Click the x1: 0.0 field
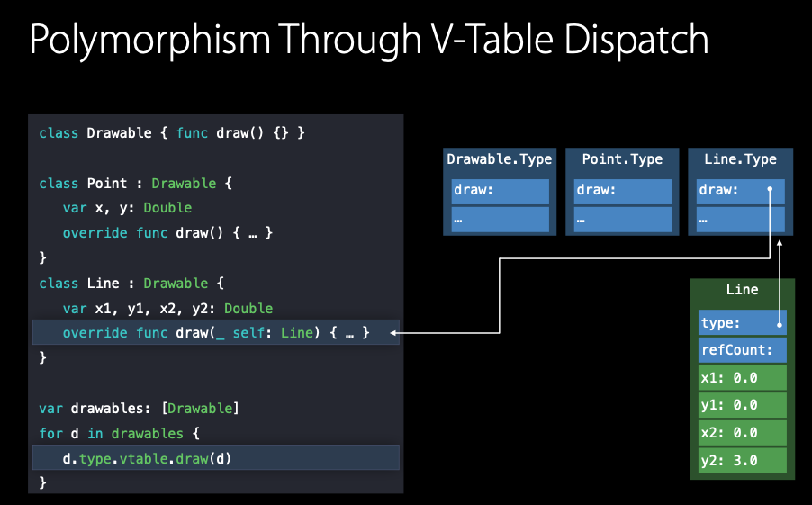 pos(742,378)
